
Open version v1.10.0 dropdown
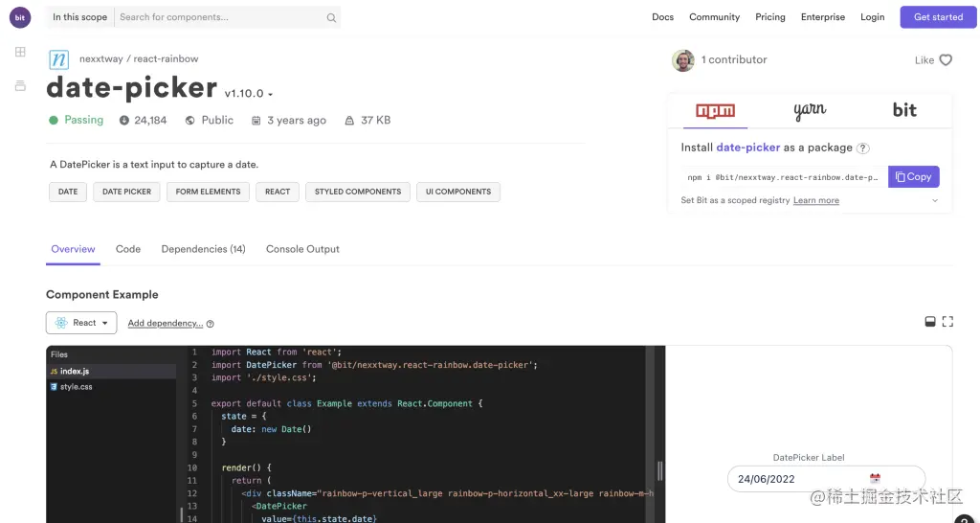click(249, 94)
